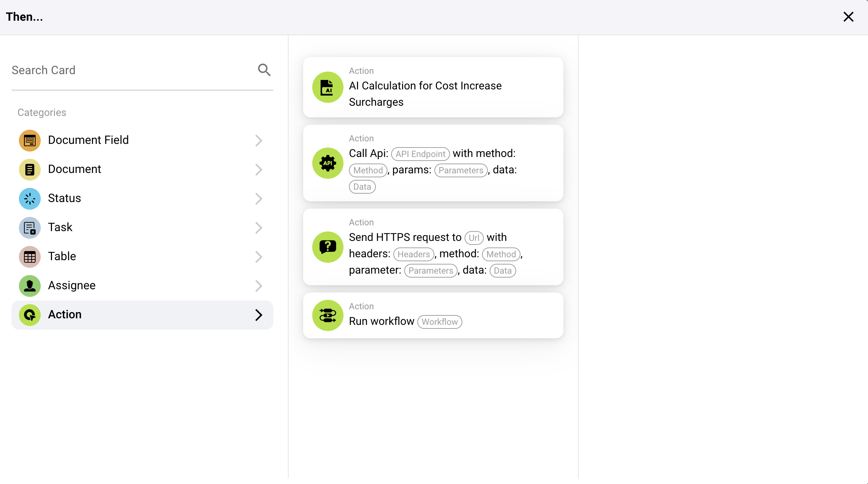
Task: Type in the Search Card field
Action: tap(131, 70)
